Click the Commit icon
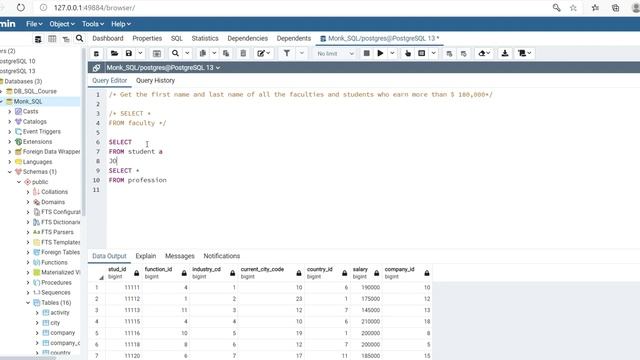The width and height of the screenshot is (640, 360). [449, 53]
